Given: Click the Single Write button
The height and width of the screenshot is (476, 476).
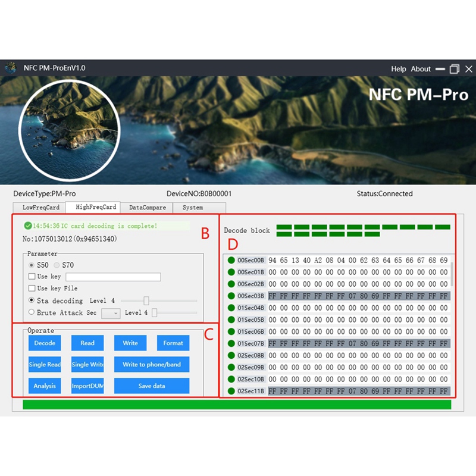Looking at the screenshot, I should (x=87, y=364).
